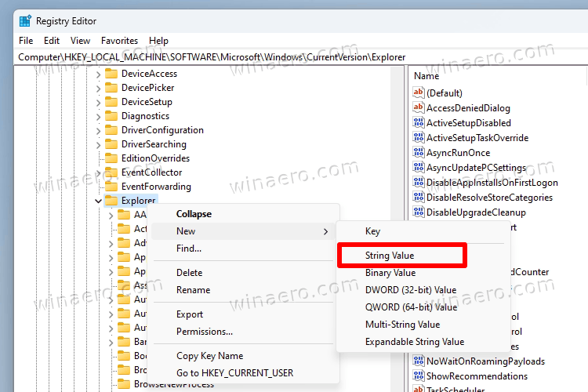This screenshot has height=392, width=588.
Task: Expand the DriverConfiguration key
Action: point(98,131)
